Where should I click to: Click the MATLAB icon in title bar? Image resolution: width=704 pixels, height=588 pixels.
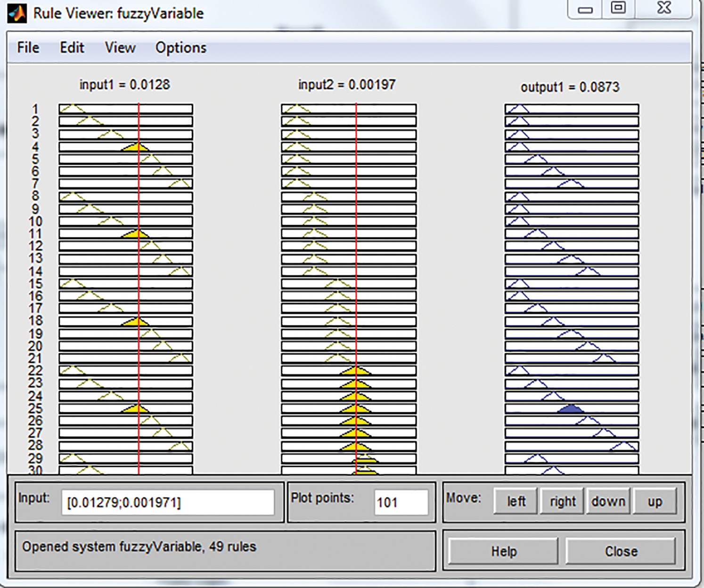(17, 13)
